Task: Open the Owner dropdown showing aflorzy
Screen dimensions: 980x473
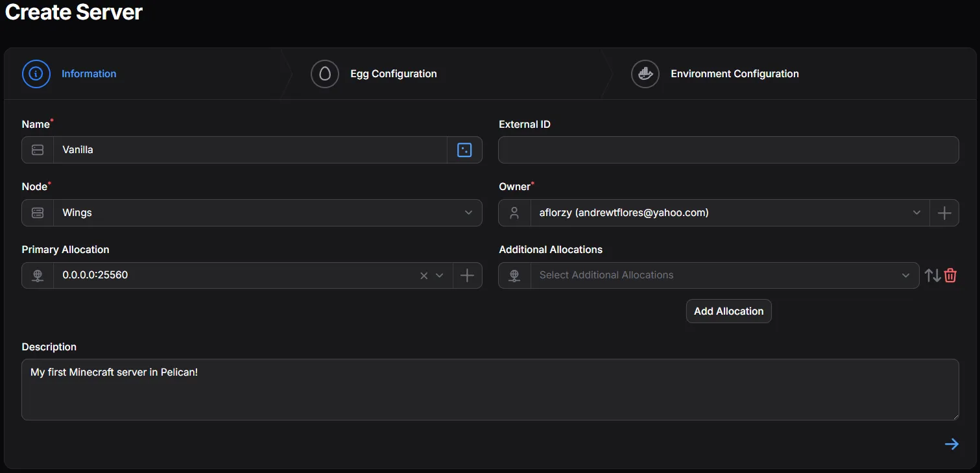Action: pyautogui.click(x=730, y=213)
